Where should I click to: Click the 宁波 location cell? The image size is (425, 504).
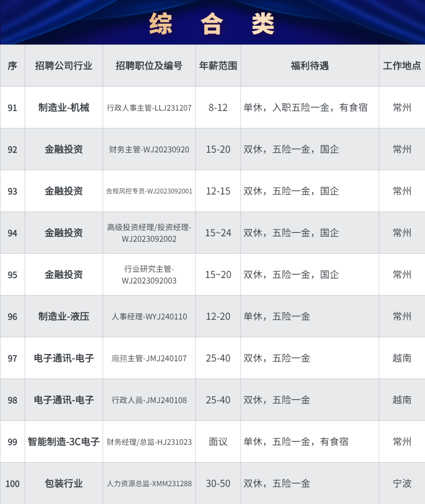[x=402, y=483]
